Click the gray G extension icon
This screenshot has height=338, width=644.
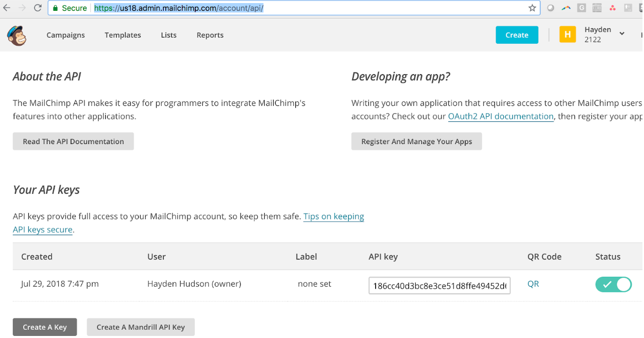click(582, 8)
